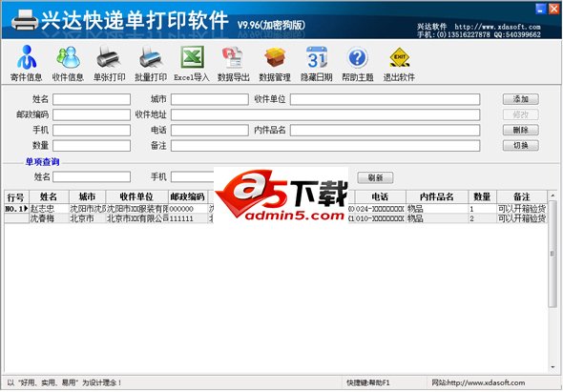Viewport: 563px width, 392px height.
Task: Select the row for 赵志忠
Action: coord(276,209)
